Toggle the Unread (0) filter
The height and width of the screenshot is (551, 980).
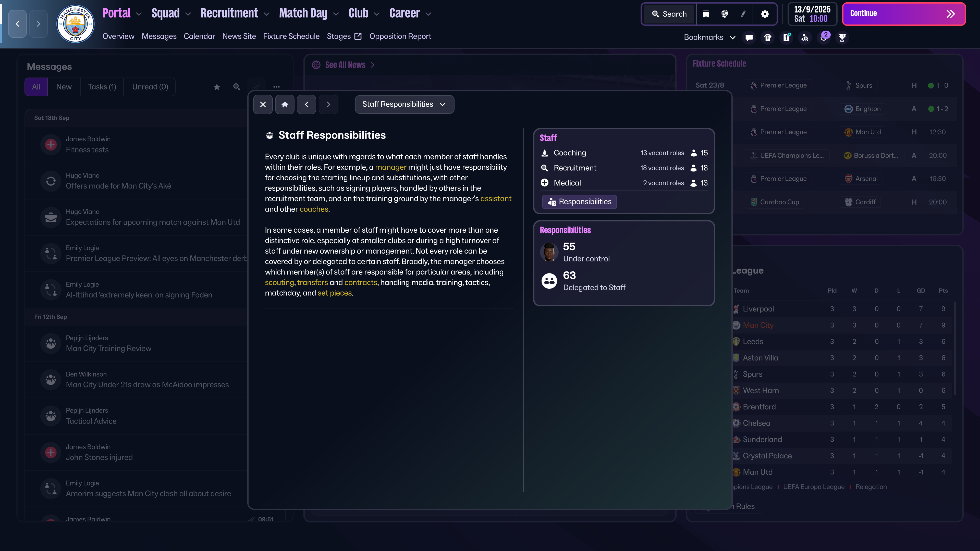point(150,87)
